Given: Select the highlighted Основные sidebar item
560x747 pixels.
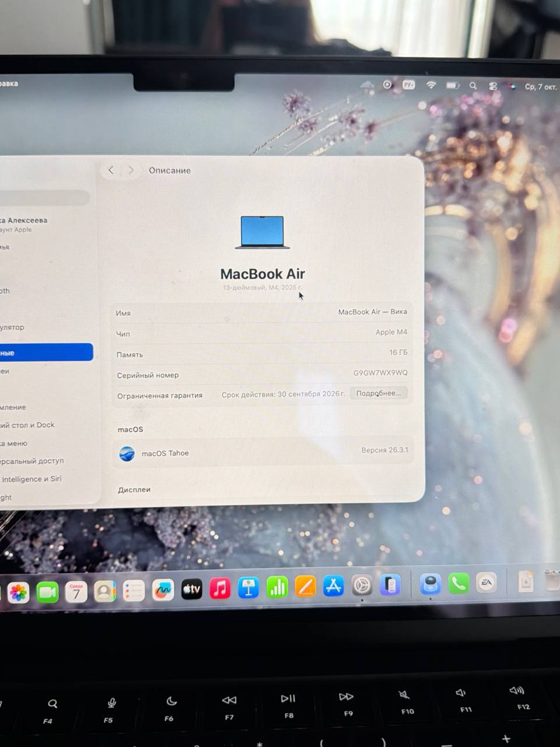Looking at the screenshot, I should 46,352.
